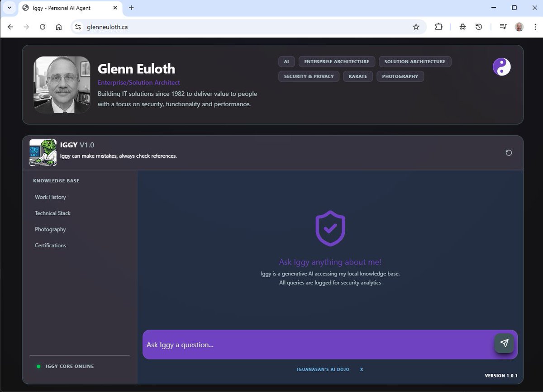543x392 pixels.
Task: Click the All queries are logged text
Action: (x=330, y=283)
